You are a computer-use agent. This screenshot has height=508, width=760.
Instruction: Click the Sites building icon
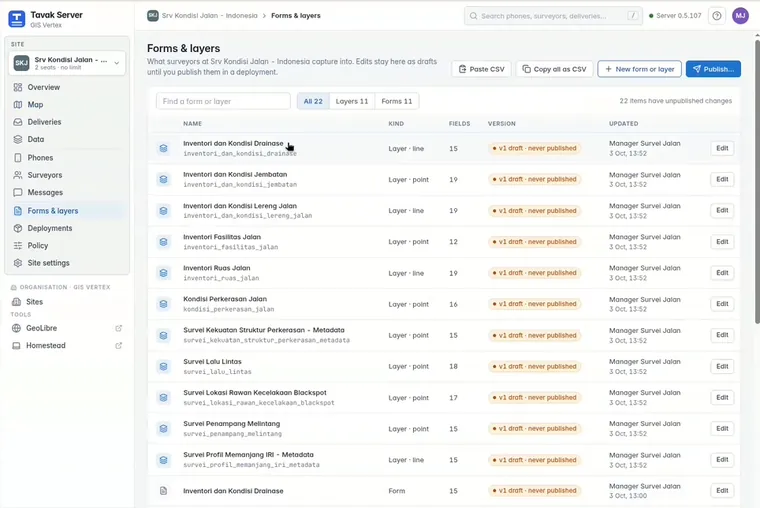coord(16,302)
